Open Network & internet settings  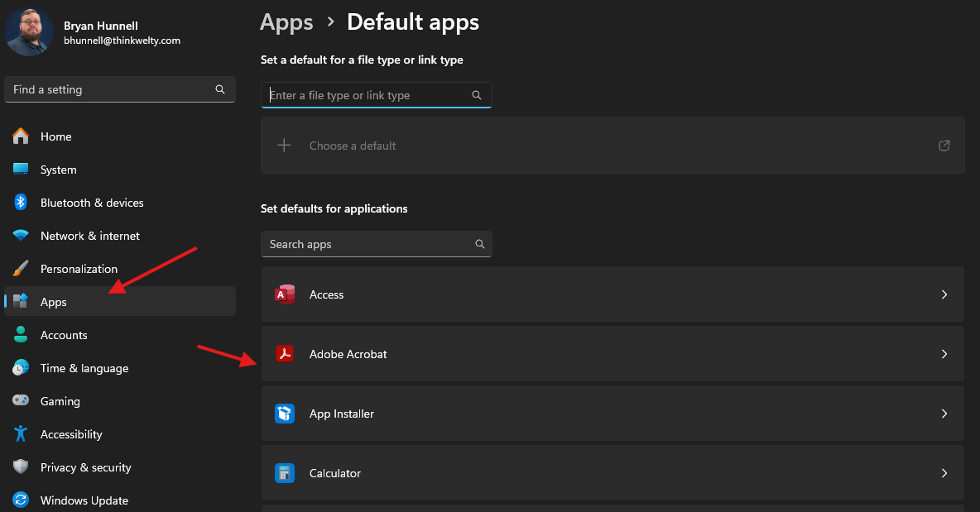(x=89, y=236)
